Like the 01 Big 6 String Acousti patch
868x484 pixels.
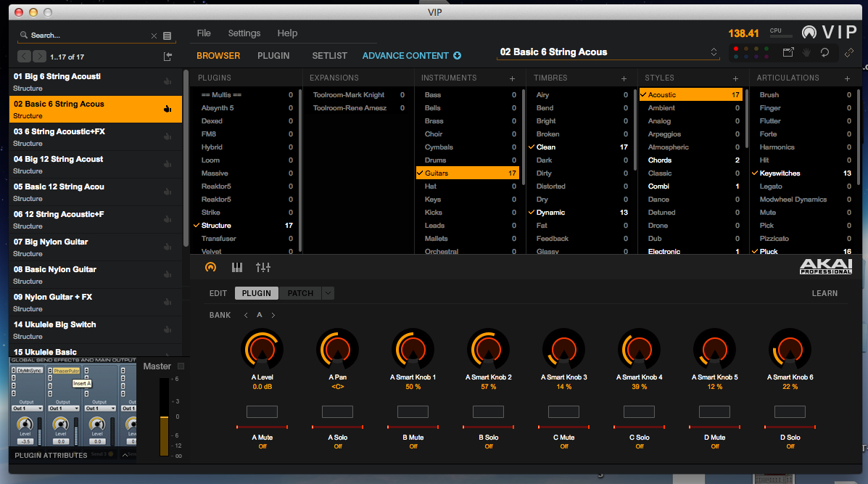pyautogui.click(x=168, y=81)
